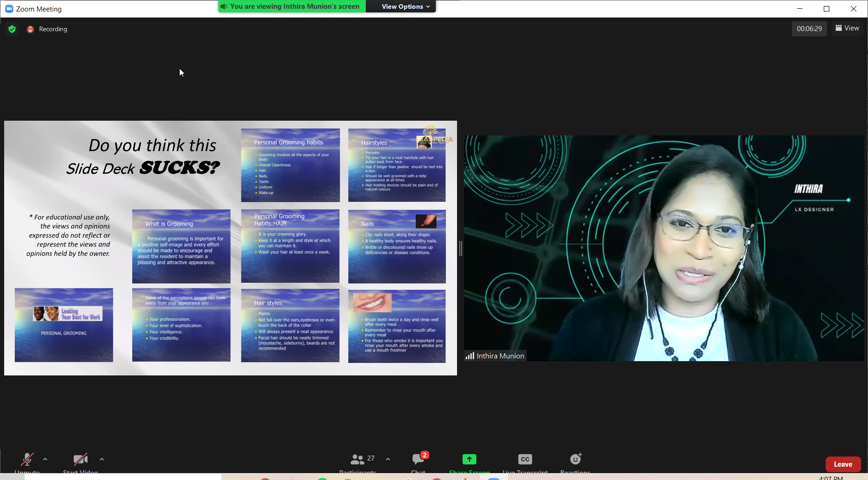
Task: Click the signal strength bars beside Inthira Munion
Action: point(470,356)
